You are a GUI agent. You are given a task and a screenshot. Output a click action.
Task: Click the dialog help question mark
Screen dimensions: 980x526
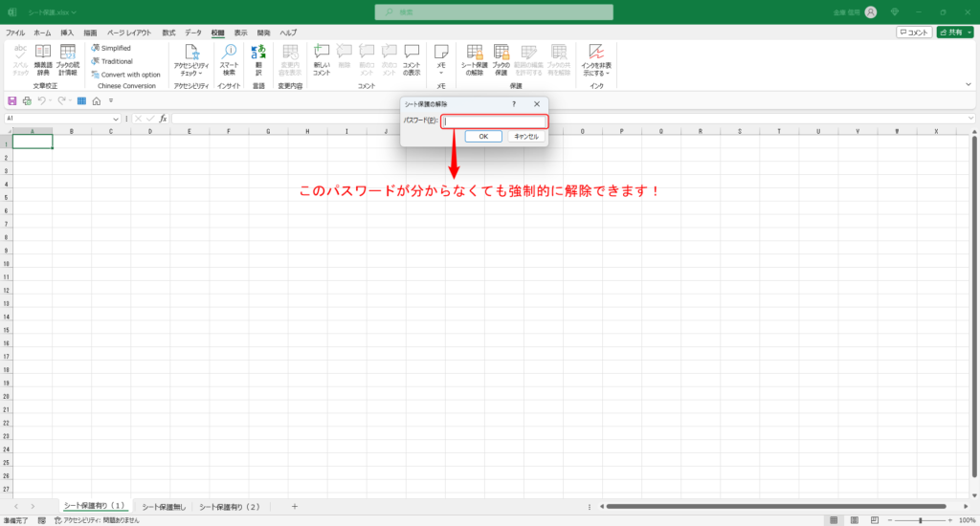point(514,104)
